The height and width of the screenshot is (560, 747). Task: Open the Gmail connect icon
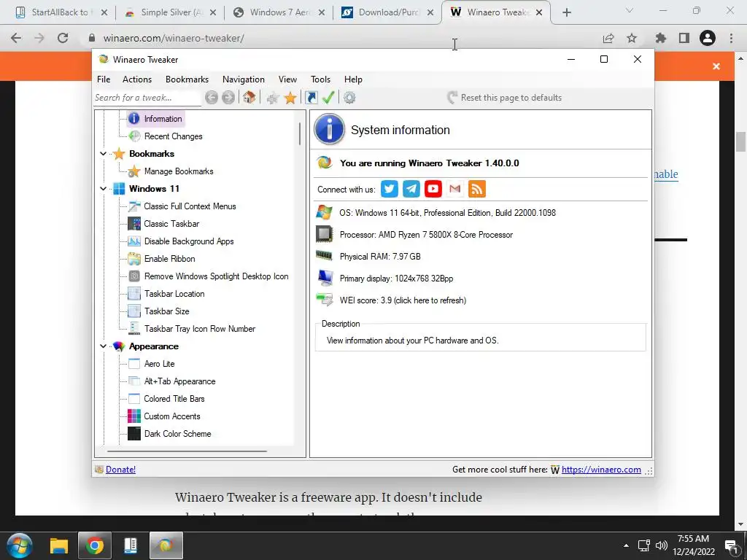pyautogui.click(x=455, y=189)
